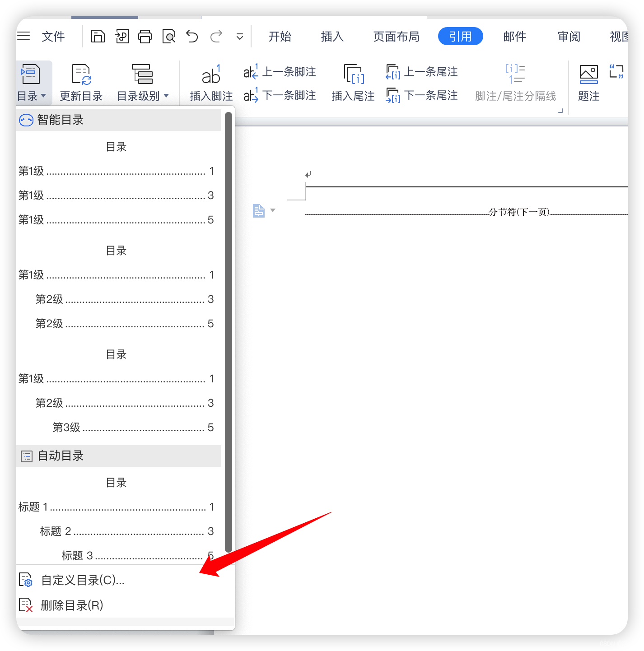Image resolution: width=644 pixels, height=651 pixels.
Task: Click the print icon
Action: (145, 36)
